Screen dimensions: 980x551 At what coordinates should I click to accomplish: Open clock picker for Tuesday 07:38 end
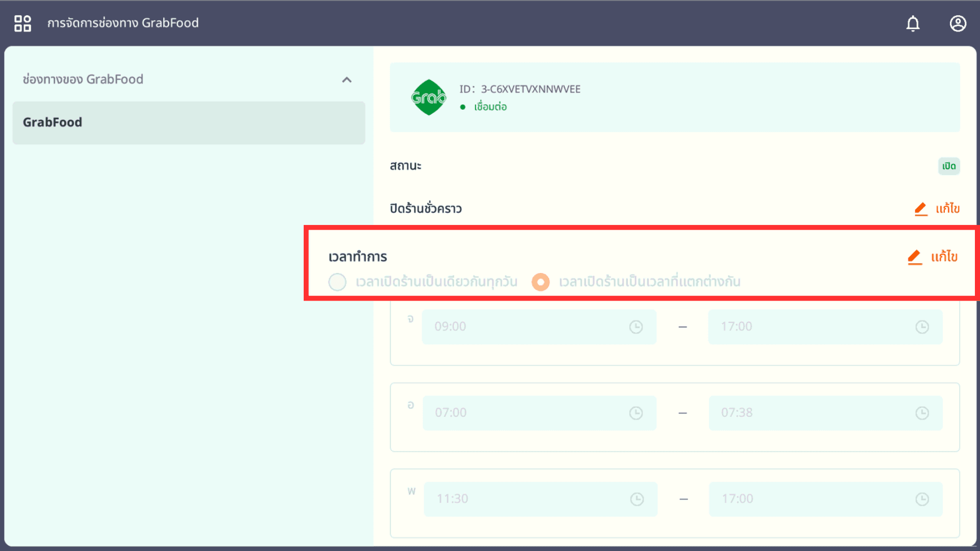[922, 413]
